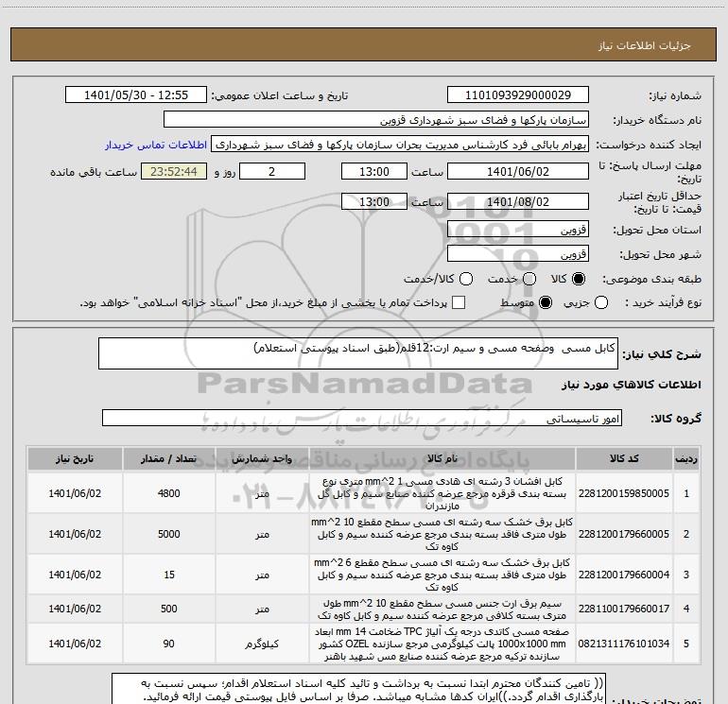
Task: Click the remaining time 23:52:44 field
Action: [x=174, y=172]
